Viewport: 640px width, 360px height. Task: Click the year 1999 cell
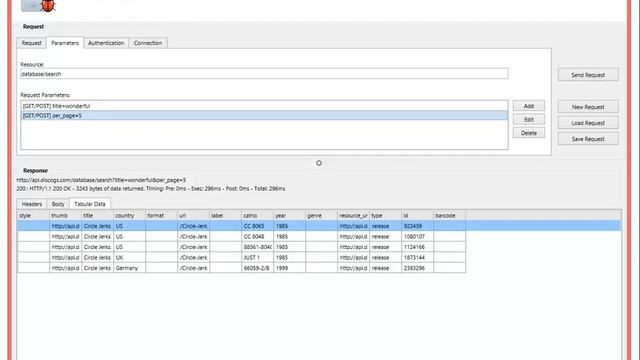[289, 268]
